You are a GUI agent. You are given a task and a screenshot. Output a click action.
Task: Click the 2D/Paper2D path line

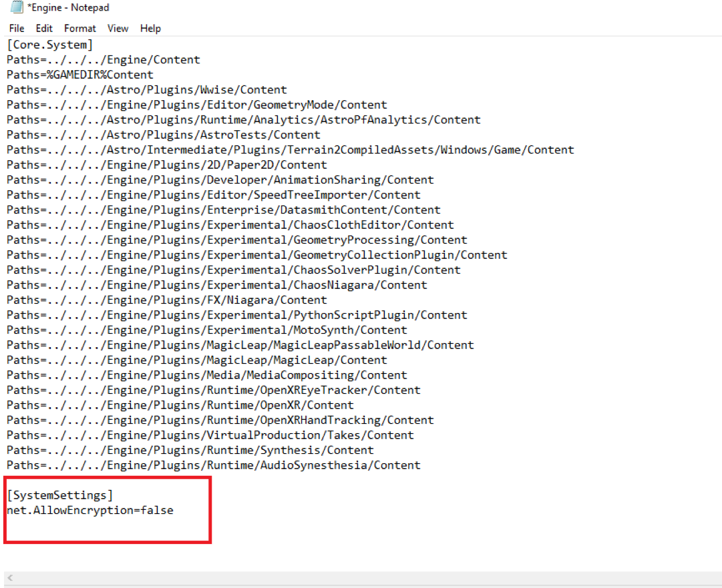[x=167, y=165]
